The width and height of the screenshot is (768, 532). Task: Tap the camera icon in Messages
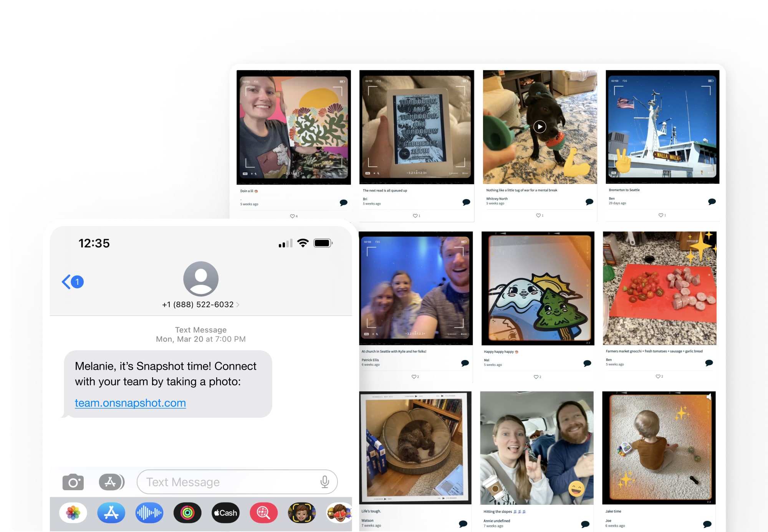click(73, 482)
